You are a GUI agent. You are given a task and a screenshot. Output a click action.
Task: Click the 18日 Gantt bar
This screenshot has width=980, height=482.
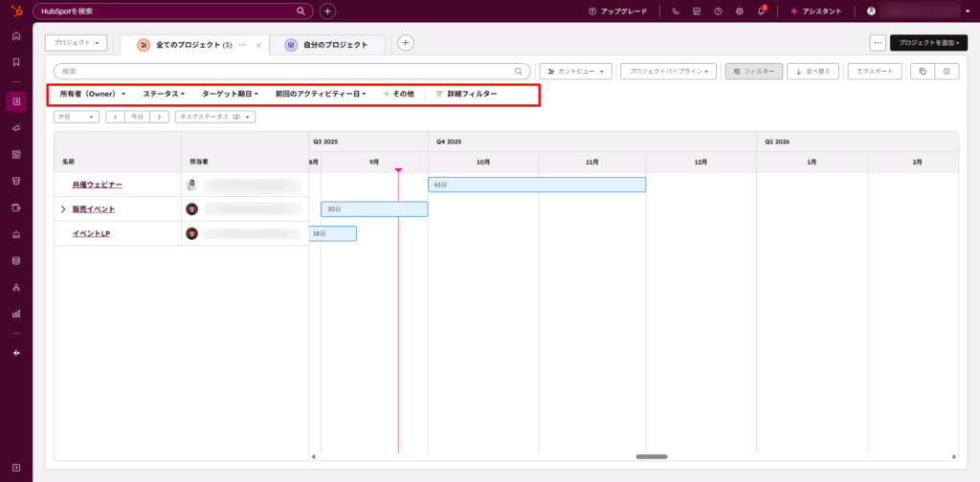333,233
